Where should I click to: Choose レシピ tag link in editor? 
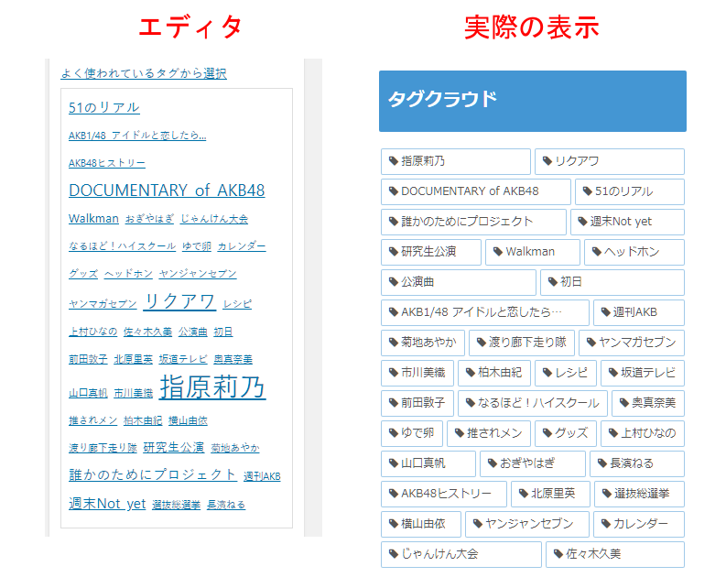pyautogui.click(x=237, y=304)
